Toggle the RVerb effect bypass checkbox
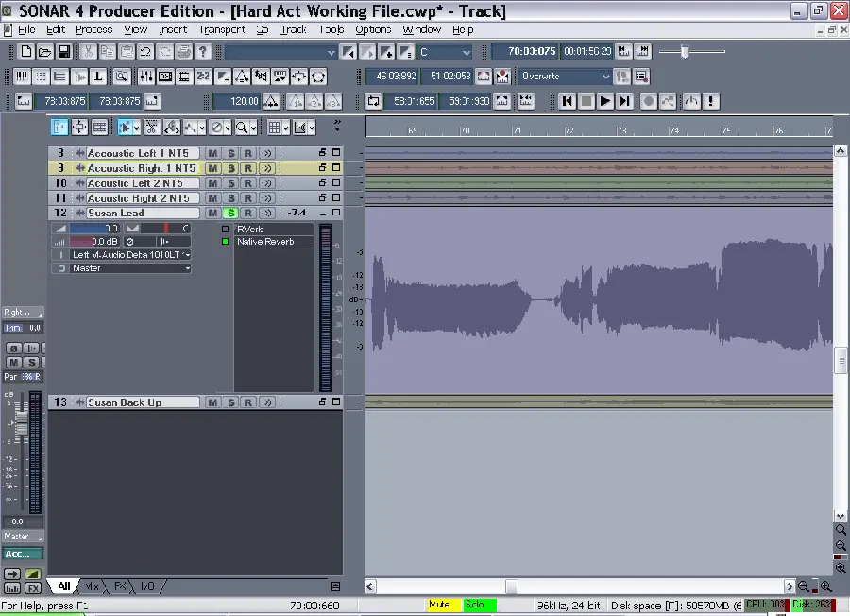Screen dimensions: 850x616 tap(226, 229)
